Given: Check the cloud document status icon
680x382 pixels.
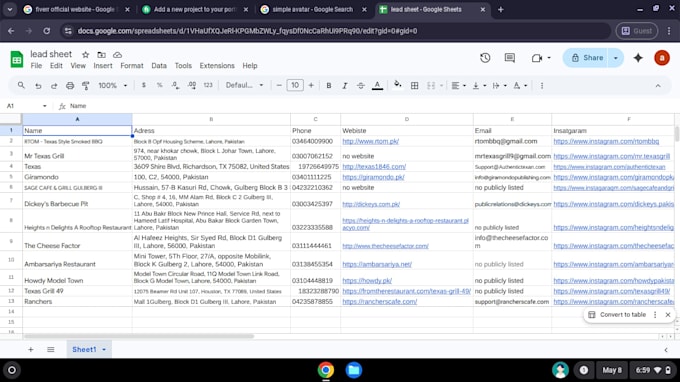Looking at the screenshot, I should pyautogui.click(x=118, y=55).
